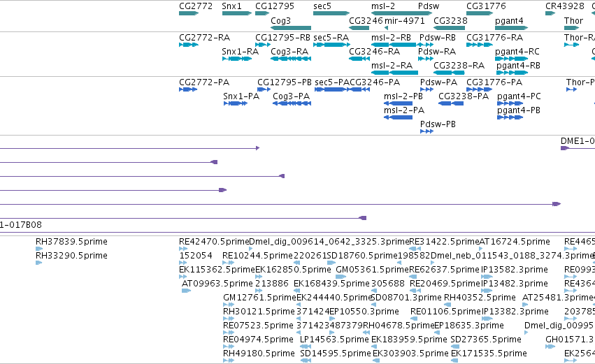Click EST RH40352.5prime

(x=480, y=298)
